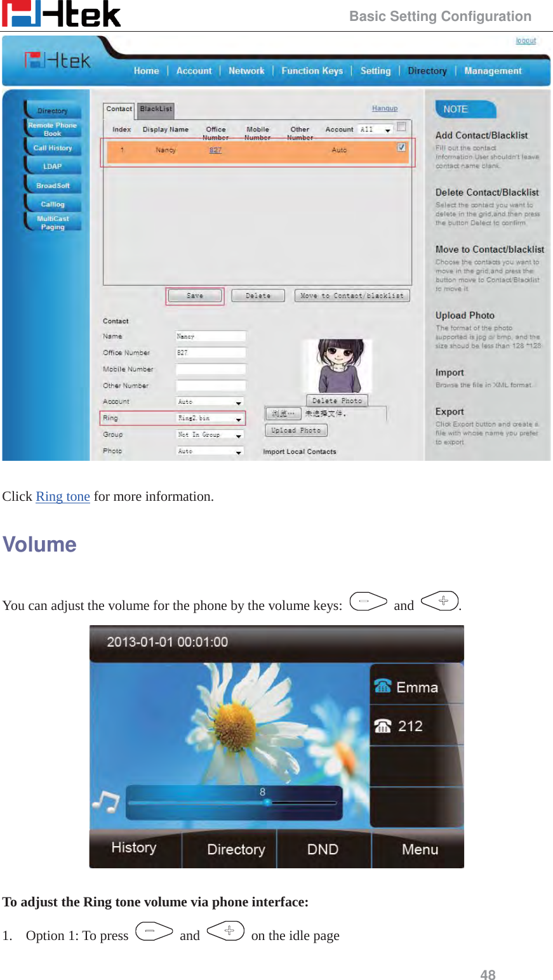553x980 pixels.
Task: Open the Calllog section
Action: coord(53,204)
